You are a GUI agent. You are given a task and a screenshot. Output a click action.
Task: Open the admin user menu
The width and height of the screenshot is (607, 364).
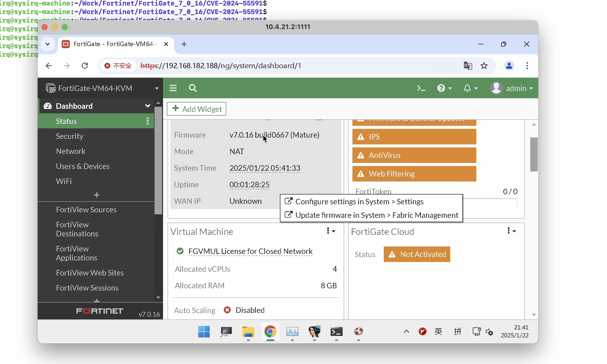click(512, 88)
